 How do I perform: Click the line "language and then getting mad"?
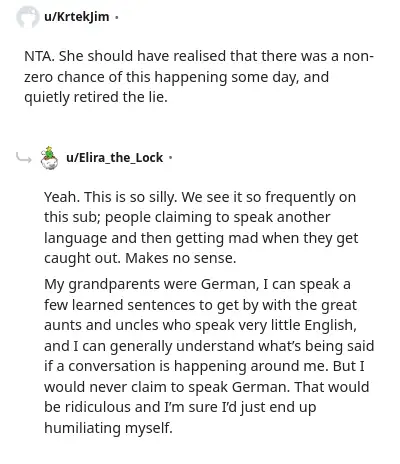(201, 238)
